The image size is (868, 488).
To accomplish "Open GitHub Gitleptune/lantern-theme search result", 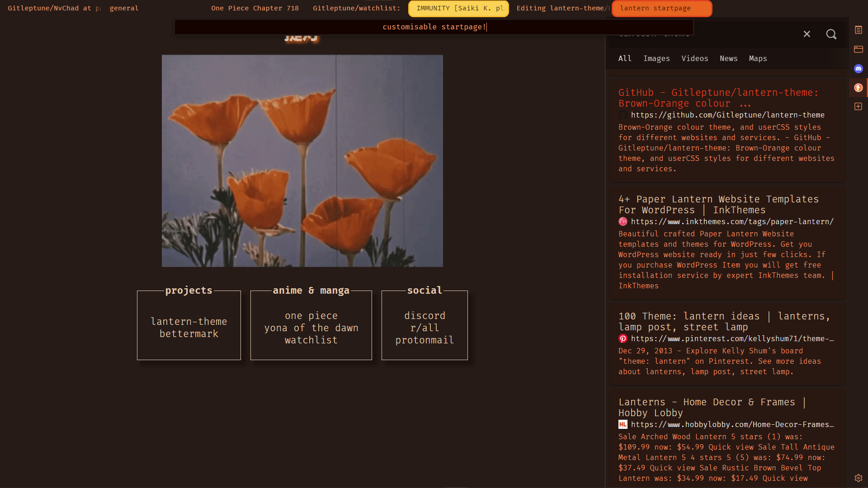I will (718, 98).
